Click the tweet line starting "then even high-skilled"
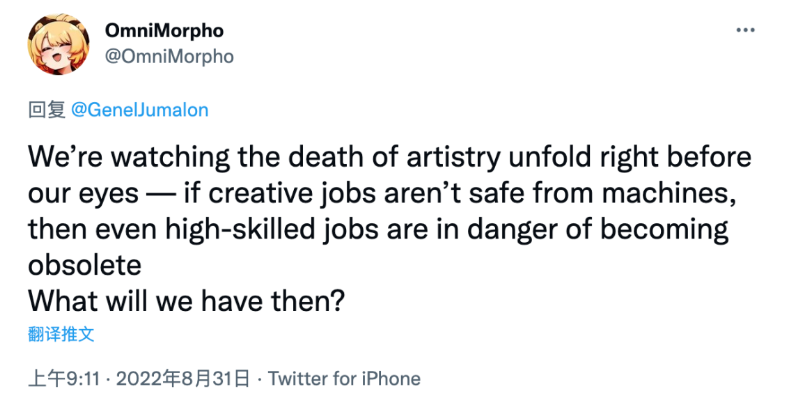Viewport: 801px width, 395px height. pyautogui.click(x=378, y=230)
